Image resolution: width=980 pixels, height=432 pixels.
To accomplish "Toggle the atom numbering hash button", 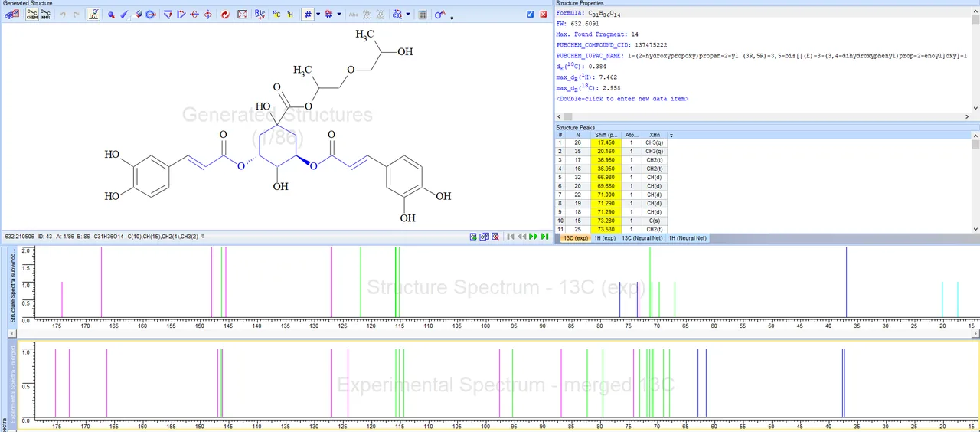I will [x=307, y=15].
